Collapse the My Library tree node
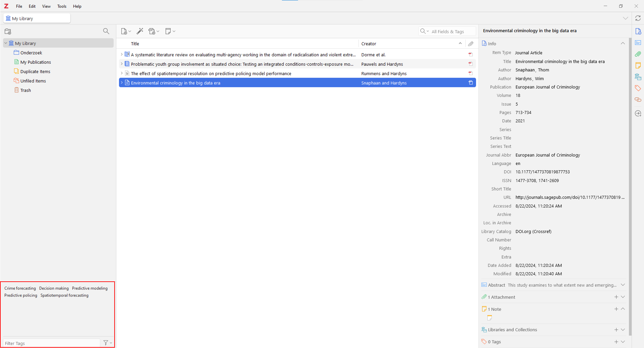 click(x=6, y=43)
